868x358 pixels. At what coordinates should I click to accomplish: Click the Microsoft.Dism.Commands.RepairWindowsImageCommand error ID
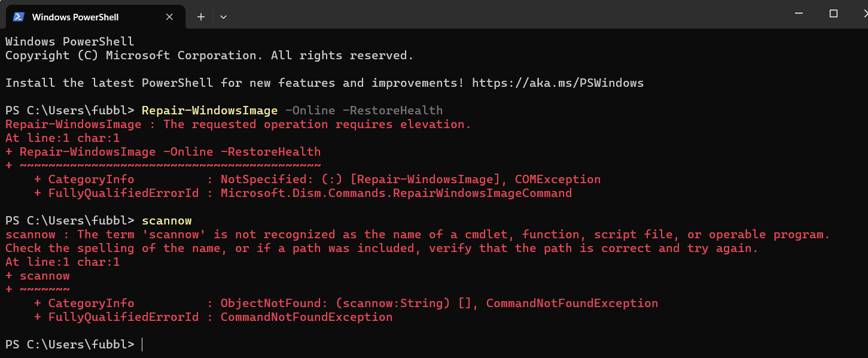(396, 193)
